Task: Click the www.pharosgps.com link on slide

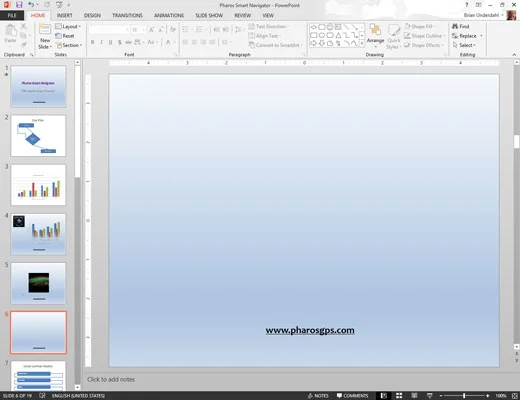Action: click(x=310, y=330)
